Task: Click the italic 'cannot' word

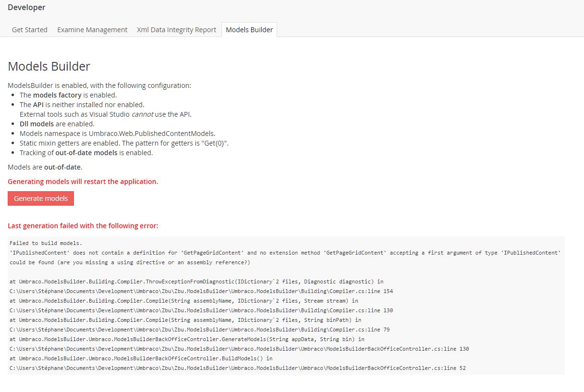Action: (142, 114)
